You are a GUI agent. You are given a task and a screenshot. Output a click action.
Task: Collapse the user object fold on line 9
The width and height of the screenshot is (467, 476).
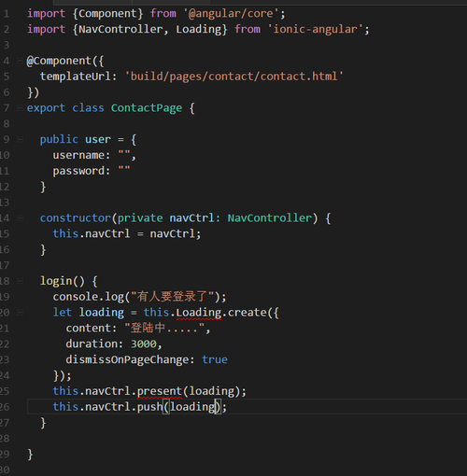20,139
